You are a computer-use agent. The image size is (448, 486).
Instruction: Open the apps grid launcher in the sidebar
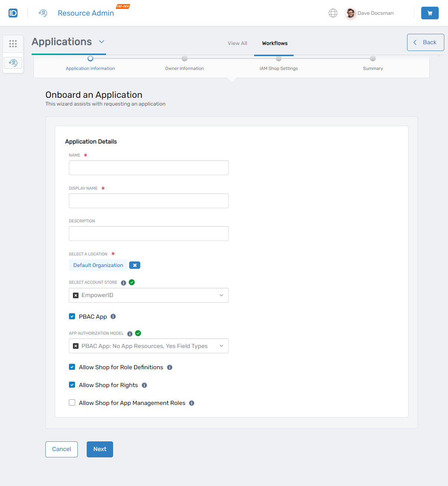pyautogui.click(x=13, y=44)
